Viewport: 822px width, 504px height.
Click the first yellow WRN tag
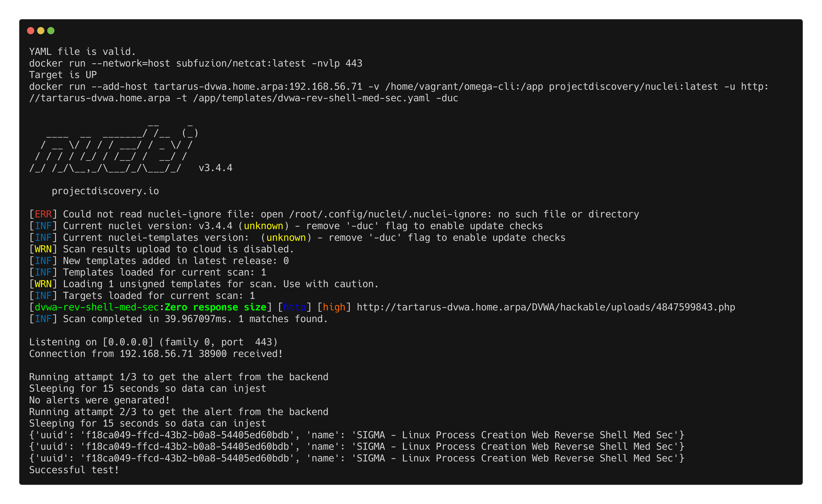coord(43,249)
